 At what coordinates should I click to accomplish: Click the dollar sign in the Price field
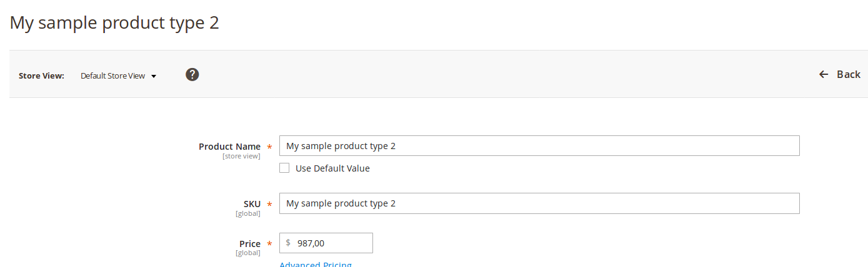[x=288, y=243]
